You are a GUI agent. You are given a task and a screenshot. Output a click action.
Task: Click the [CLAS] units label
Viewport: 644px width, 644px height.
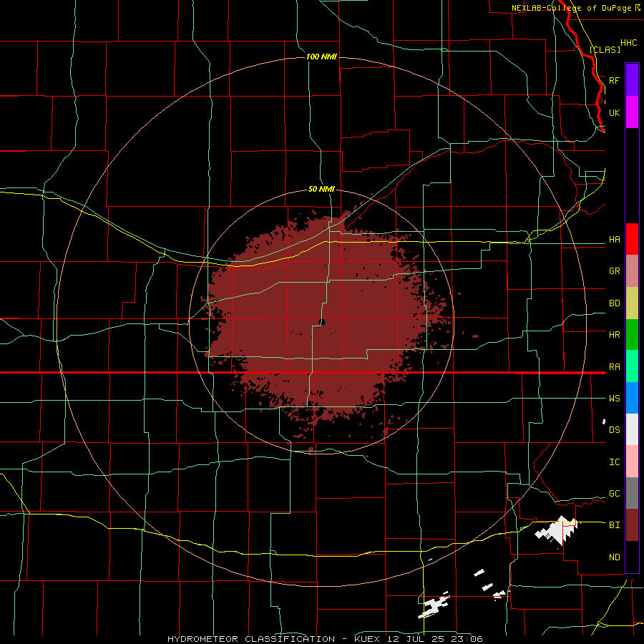coord(605,49)
